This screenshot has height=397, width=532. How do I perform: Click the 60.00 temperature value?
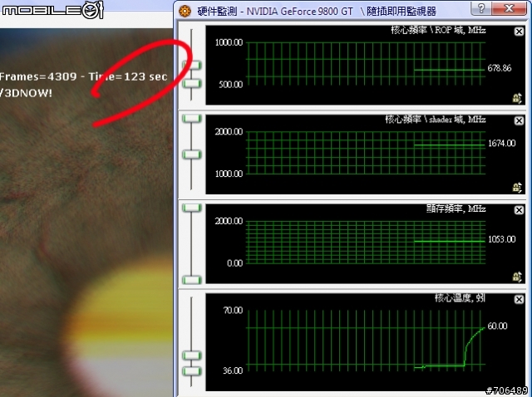point(497,326)
